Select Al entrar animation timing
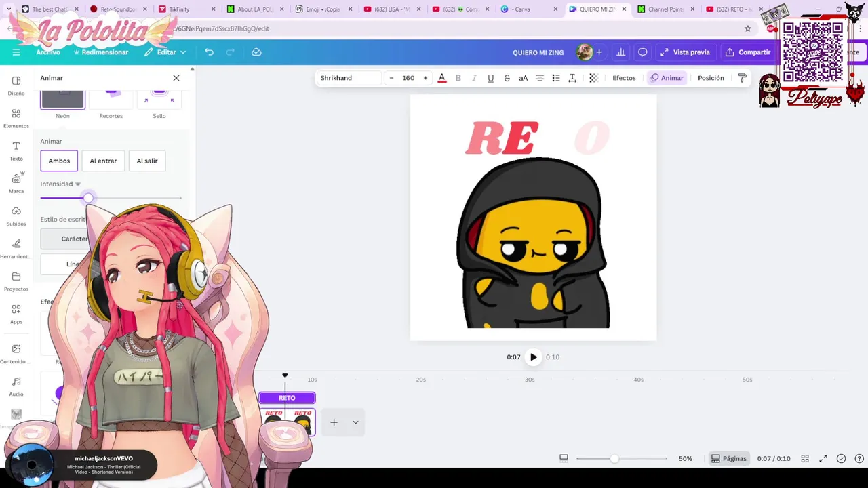Image resolution: width=868 pixels, height=488 pixels. (103, 161)
